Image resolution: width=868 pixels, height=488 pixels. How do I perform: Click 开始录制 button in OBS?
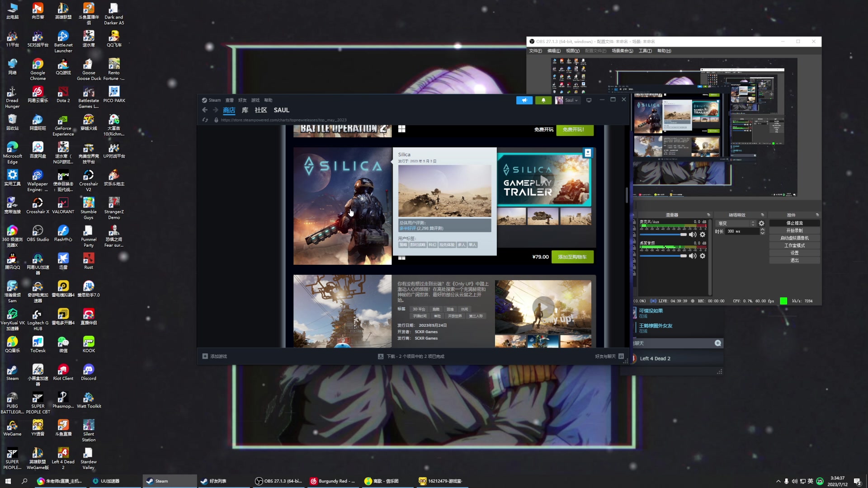coord(794,230)
